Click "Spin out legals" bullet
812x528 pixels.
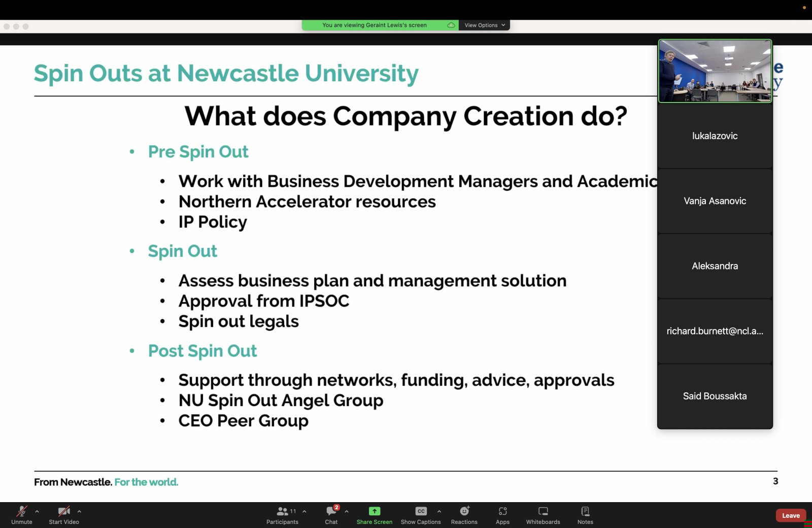pos(239,321)
